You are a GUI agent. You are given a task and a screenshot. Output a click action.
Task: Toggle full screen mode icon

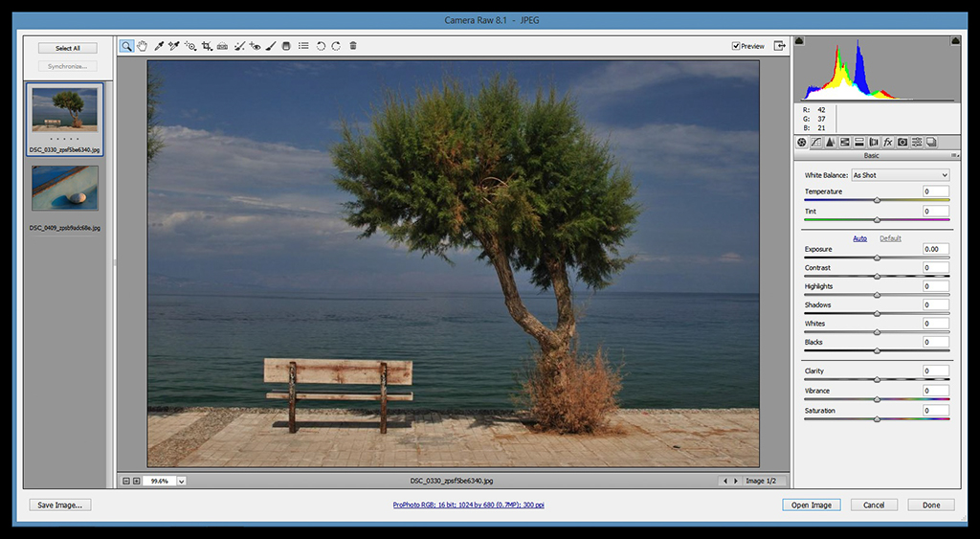(780, 46)
